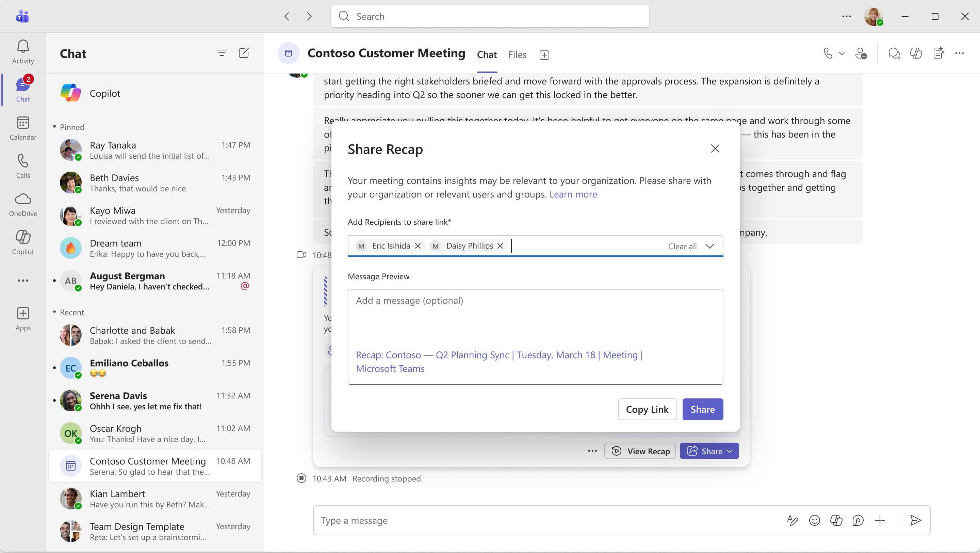
Task: Remove Daisy Phillips from recipients
Action: point(500,246)
